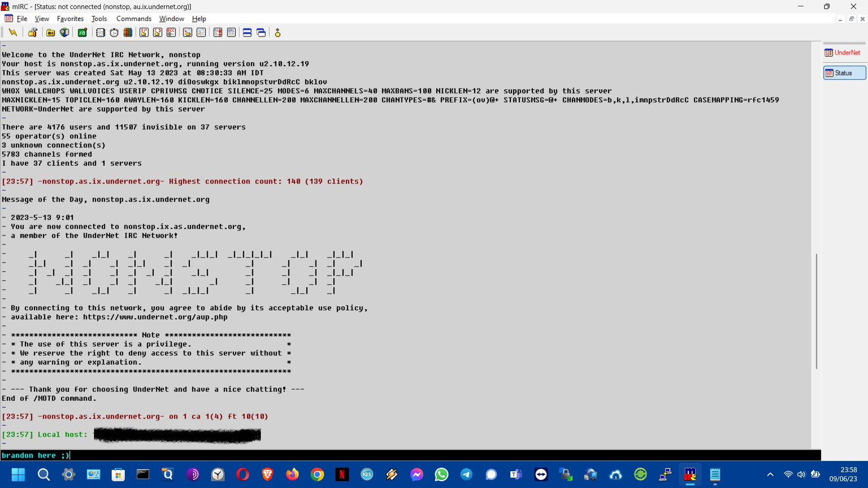Open the Notify List toolbar icon
Screen dimensions: 868x488
(218, 33)
